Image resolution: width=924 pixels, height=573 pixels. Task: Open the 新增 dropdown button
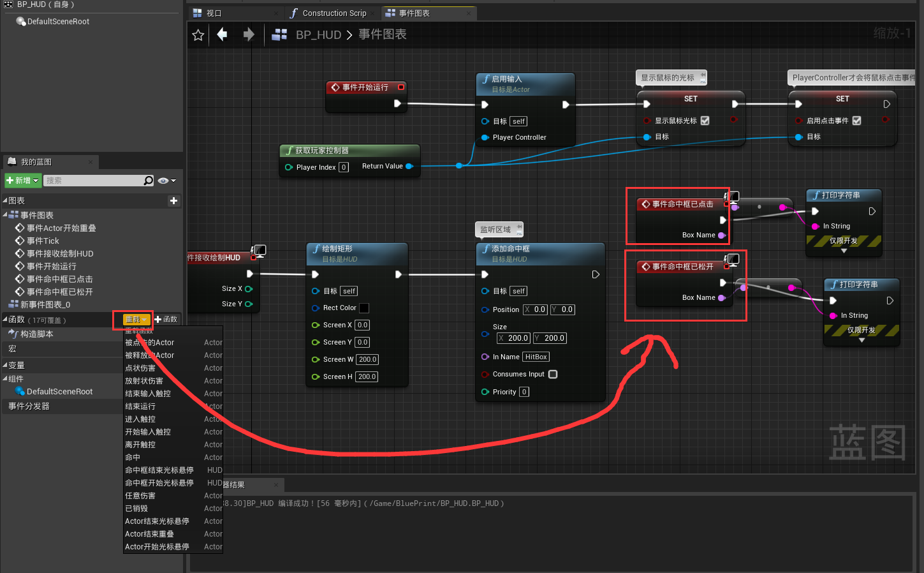pos(23,181)
